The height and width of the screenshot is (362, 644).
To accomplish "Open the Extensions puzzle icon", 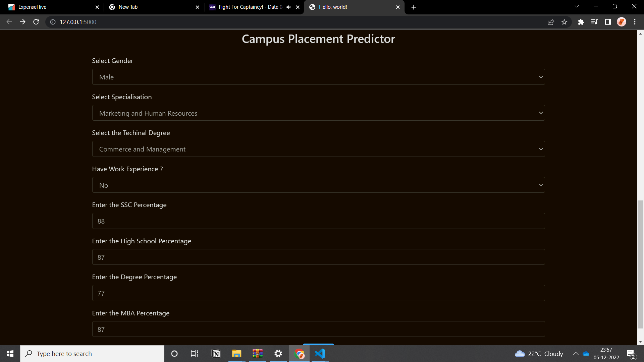I will click(x=581, y=22).
